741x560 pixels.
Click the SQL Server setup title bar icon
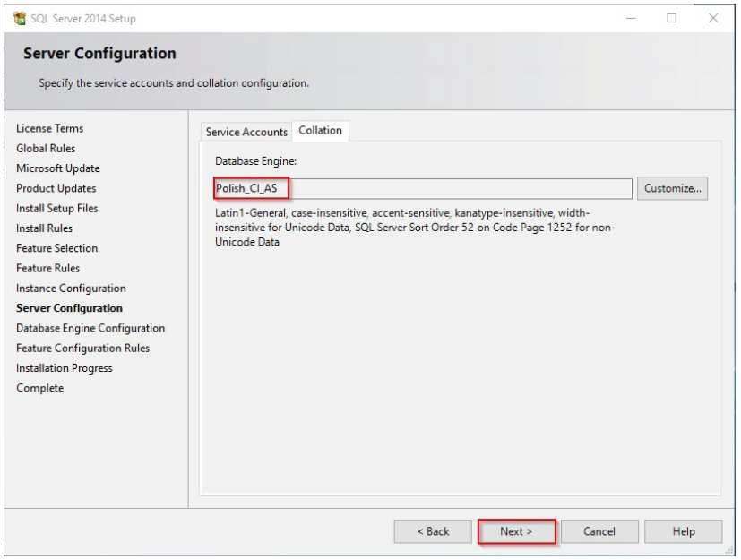point(20,19)
